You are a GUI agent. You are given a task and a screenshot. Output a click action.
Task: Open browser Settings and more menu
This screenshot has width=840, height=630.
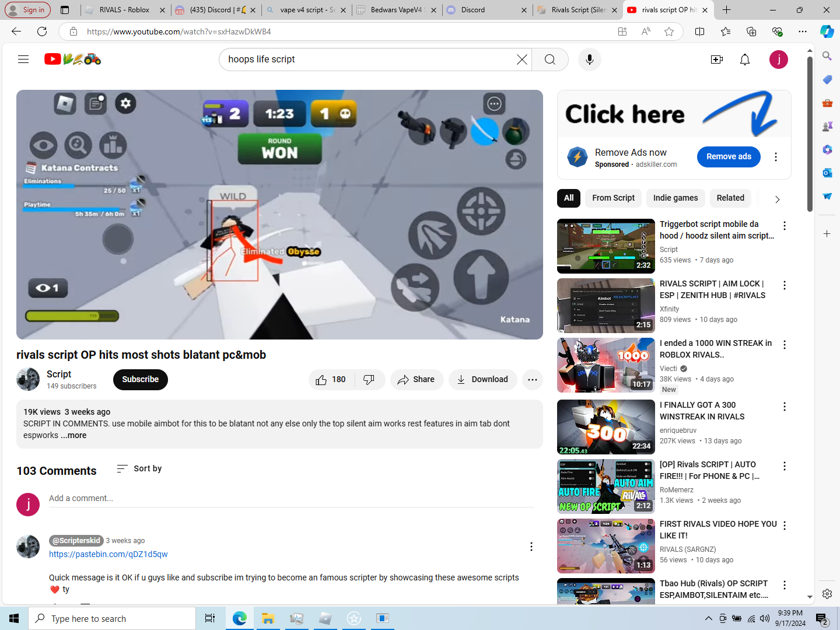click(803, 32)
